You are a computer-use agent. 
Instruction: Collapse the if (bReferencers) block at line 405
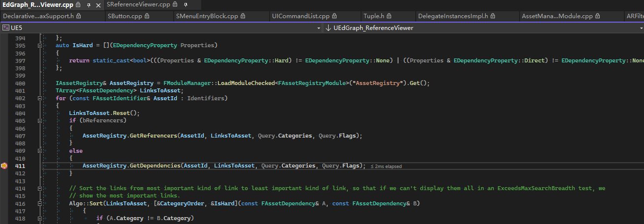click(x=39, y=121)
